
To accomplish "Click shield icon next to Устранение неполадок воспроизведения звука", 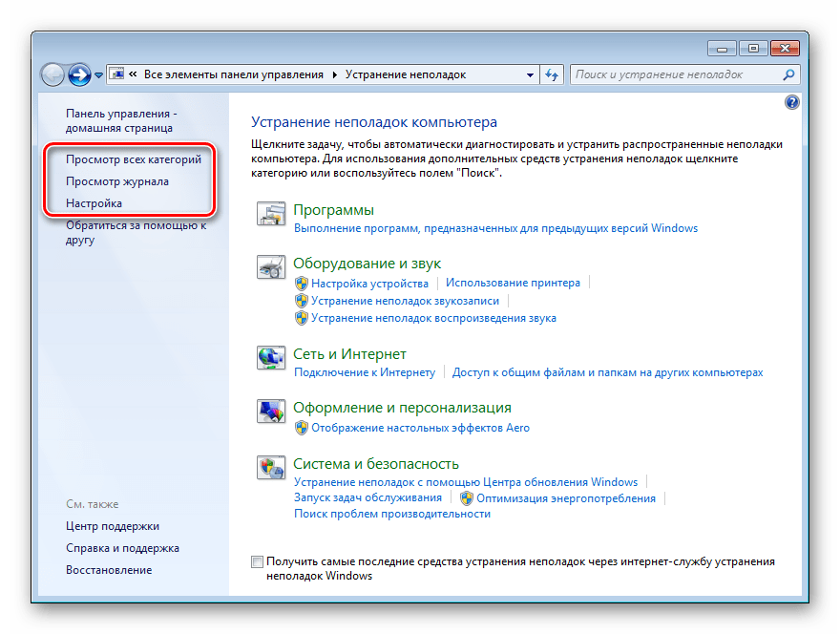I will [x=301, y=318].
